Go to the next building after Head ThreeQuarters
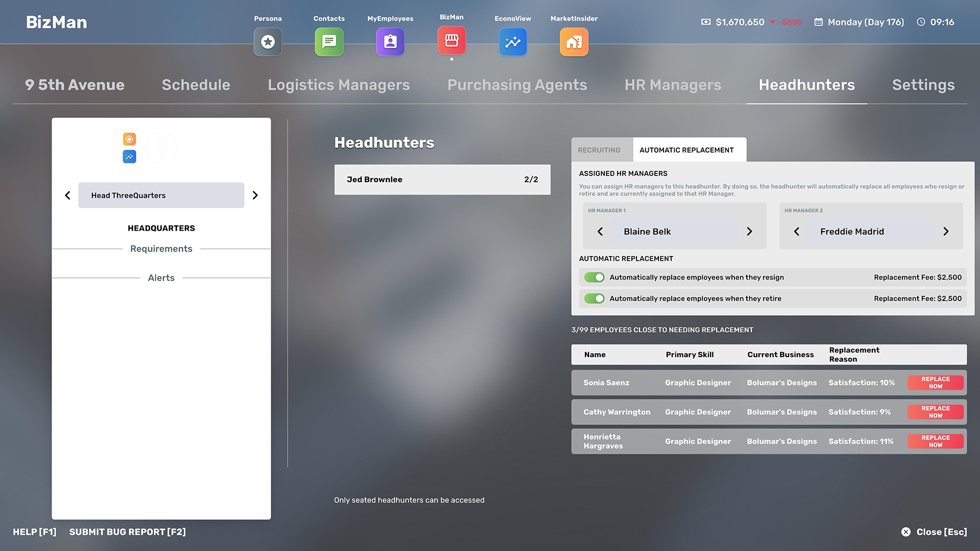Viewport: 980px width, 551px height. (255, 195)
